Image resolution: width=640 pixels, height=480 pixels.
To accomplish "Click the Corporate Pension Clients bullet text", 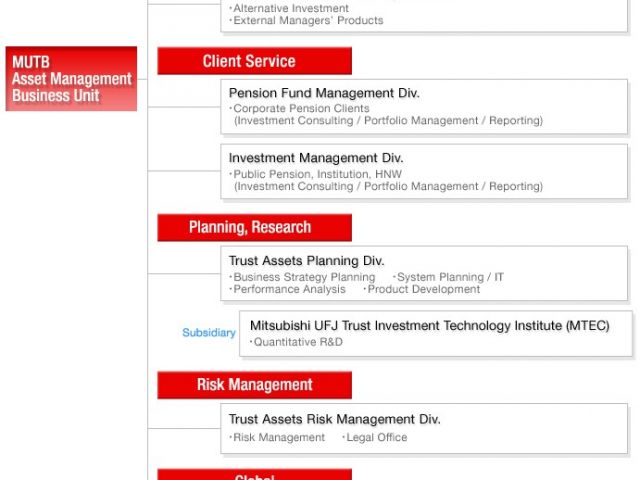I will [301, 109].
